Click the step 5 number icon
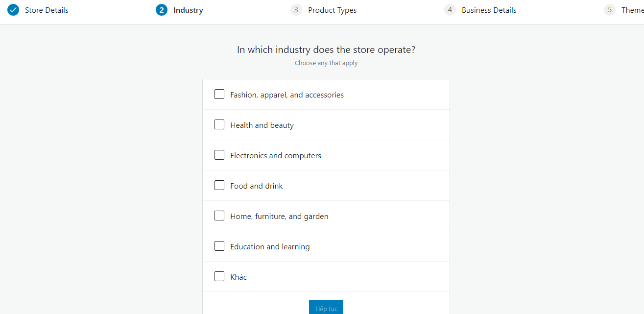The image size is (644, 314). (x=609, y=10)
